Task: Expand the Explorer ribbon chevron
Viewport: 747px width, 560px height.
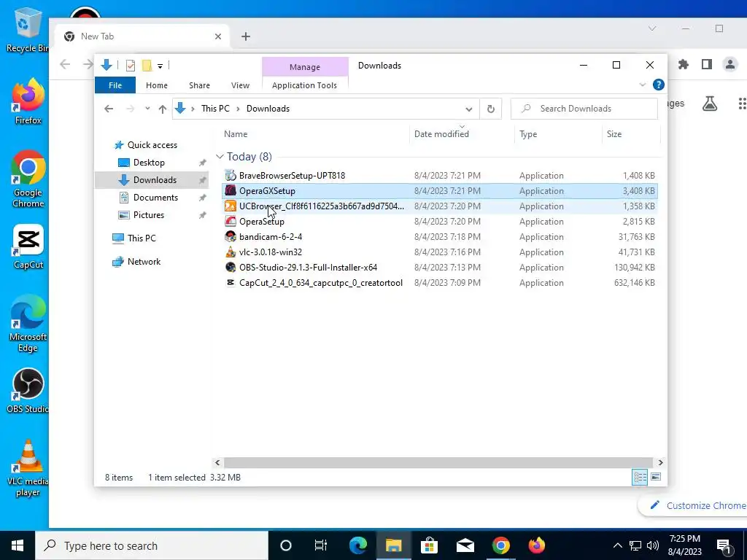Action: coord(643,85)
